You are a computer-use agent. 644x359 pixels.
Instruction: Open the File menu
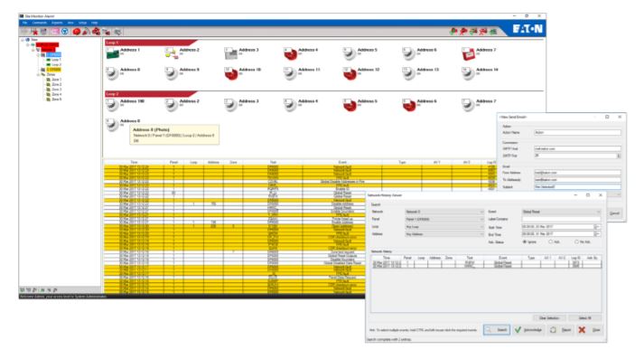click(x=24, y=23)
